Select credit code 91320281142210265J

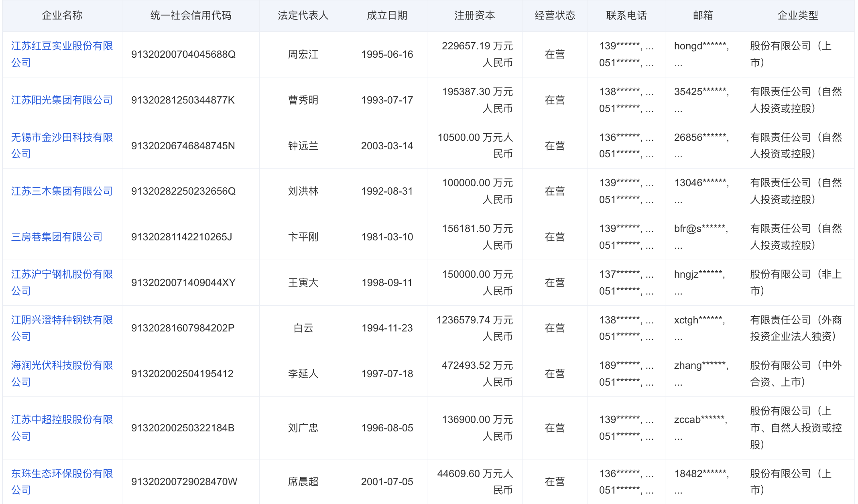tap(182, 237)
